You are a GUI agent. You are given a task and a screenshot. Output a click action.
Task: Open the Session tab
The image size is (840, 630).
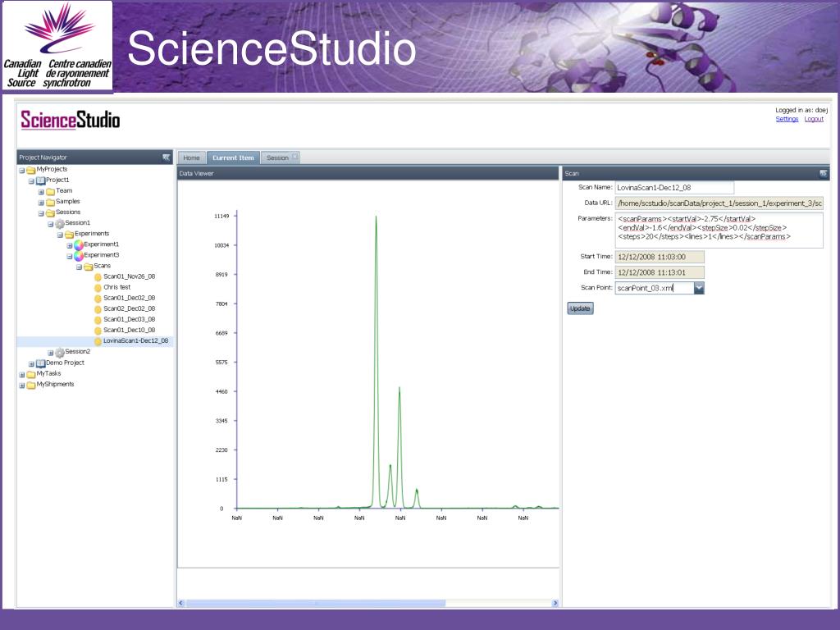coord(277,157)
